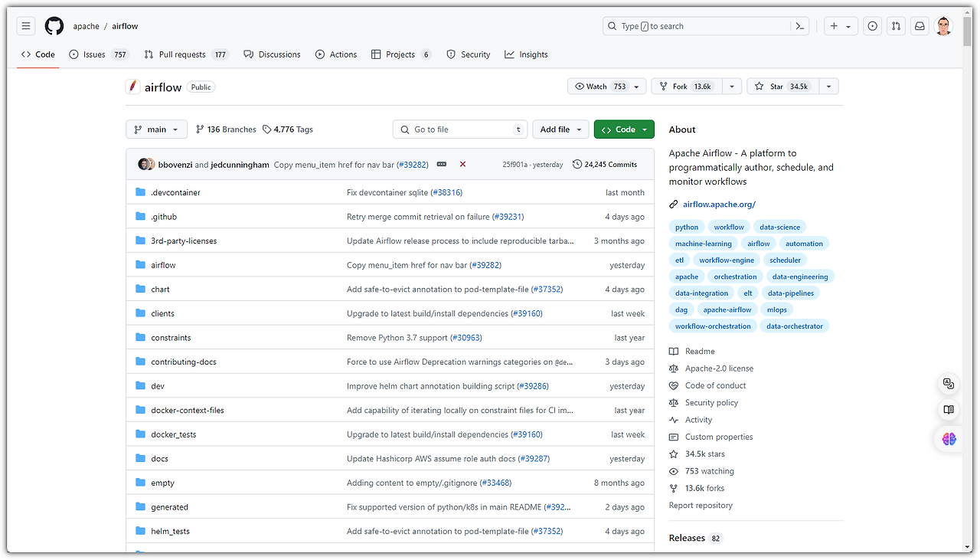Expand the commit message ellipsis

(442, 164)
